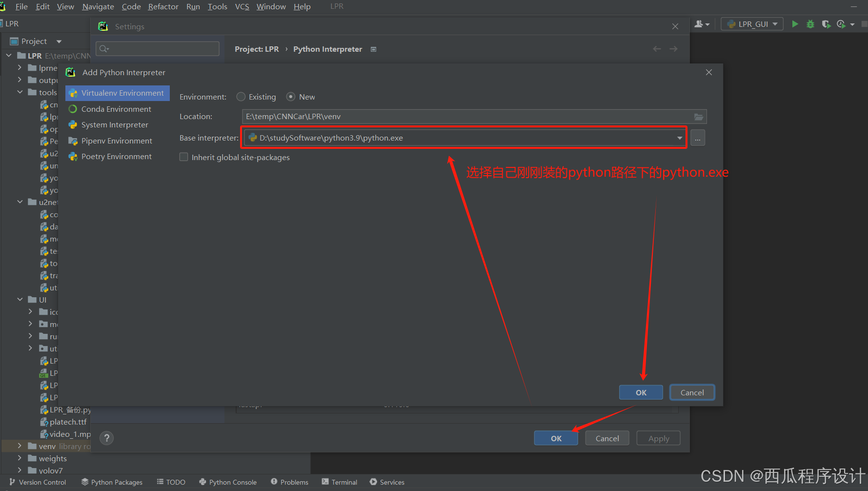Open the Version Control tool window
Viewport: 868px width, 491px height.
(38, 482)
